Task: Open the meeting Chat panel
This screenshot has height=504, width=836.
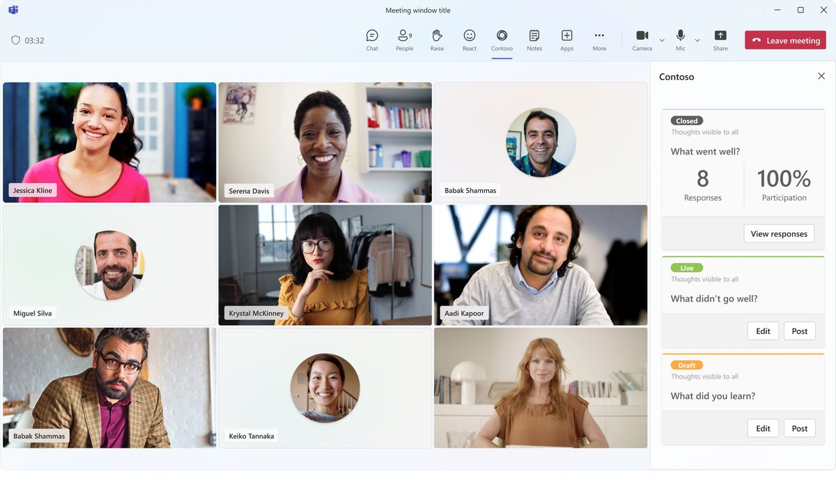Action: (371, 40)
